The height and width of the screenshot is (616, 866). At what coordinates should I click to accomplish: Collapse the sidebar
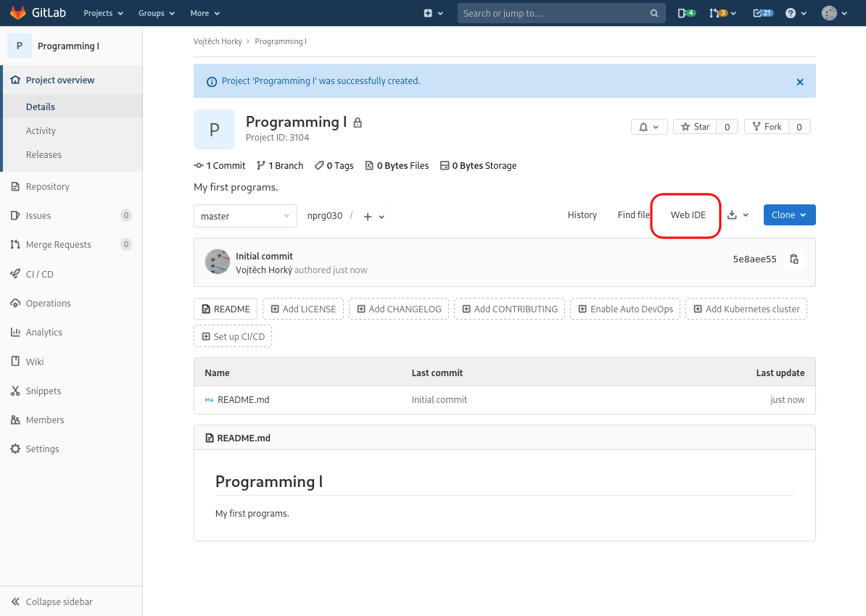click(58, 602)
